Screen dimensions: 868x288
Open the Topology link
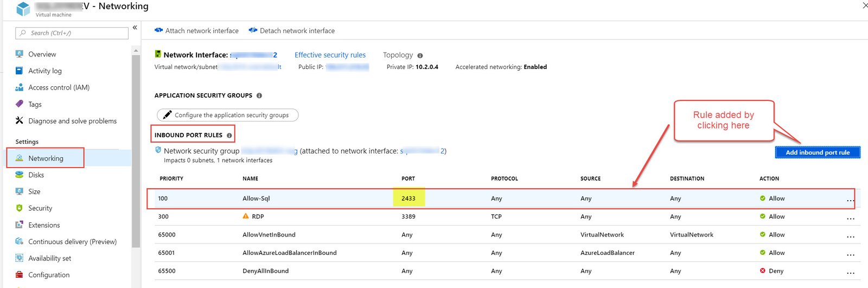(398, 55)
